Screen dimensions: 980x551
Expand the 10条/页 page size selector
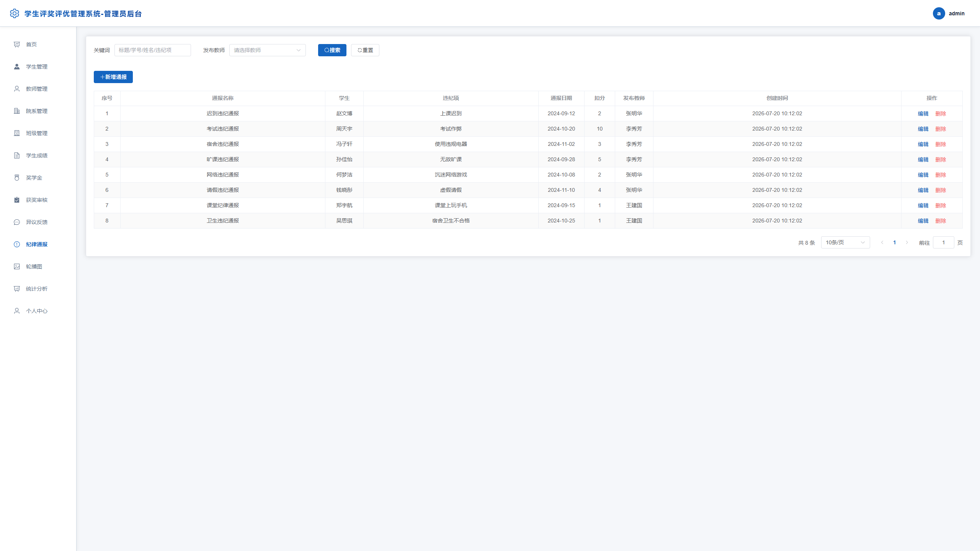click(845, 242)
